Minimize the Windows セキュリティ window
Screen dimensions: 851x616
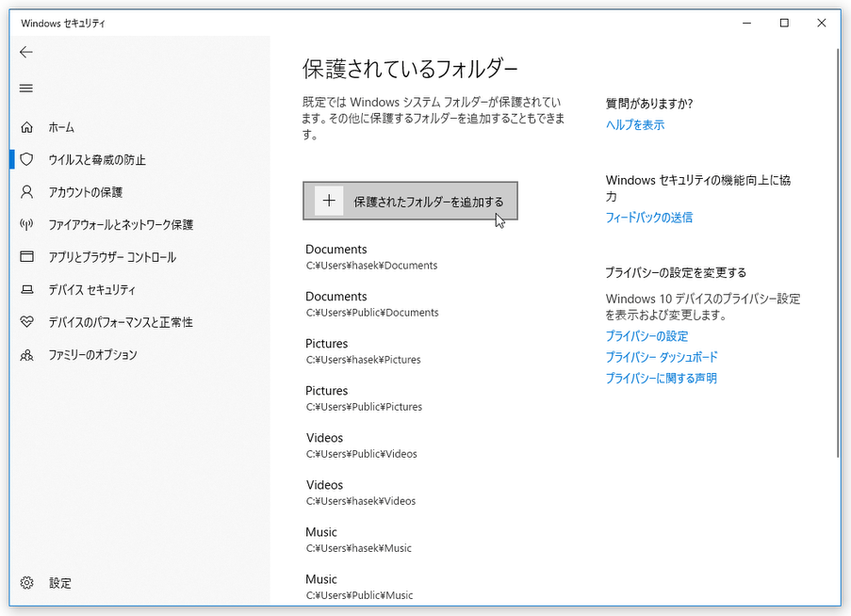pyautogui.click(x=746, y=23)
